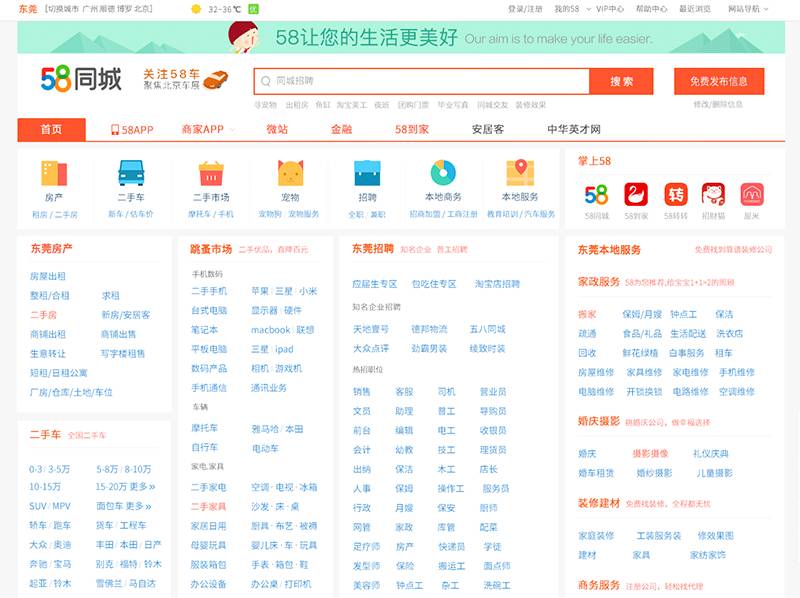Select the 宠物 pets cat icon
The height and width of the screenshot is (598, 800).
[x=290, y=174]
